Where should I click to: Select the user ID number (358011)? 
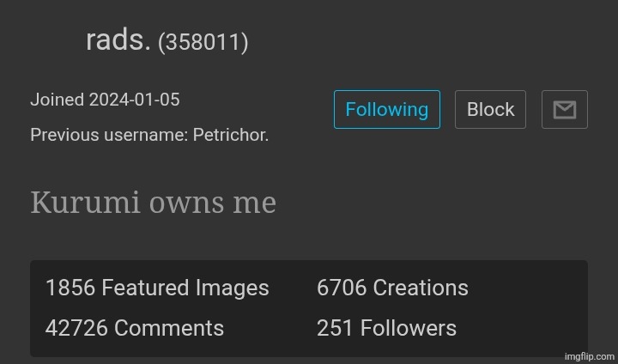(x=203, y=42)
